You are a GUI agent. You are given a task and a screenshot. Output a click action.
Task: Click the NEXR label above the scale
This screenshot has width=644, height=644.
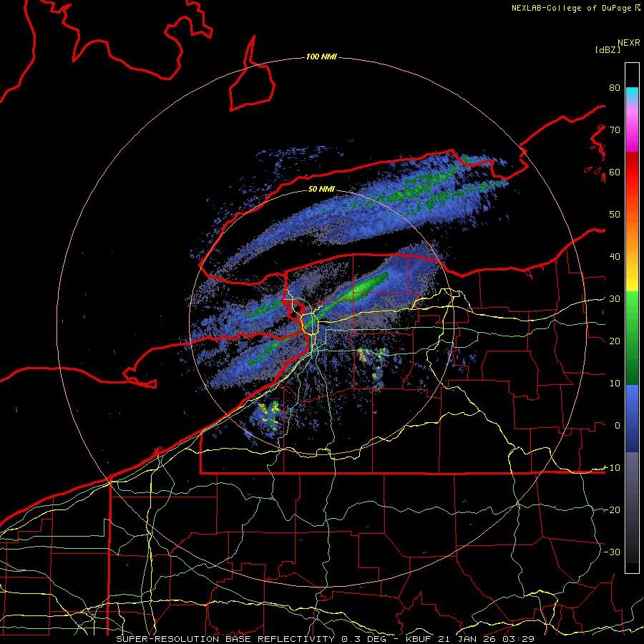click(628, 43)
